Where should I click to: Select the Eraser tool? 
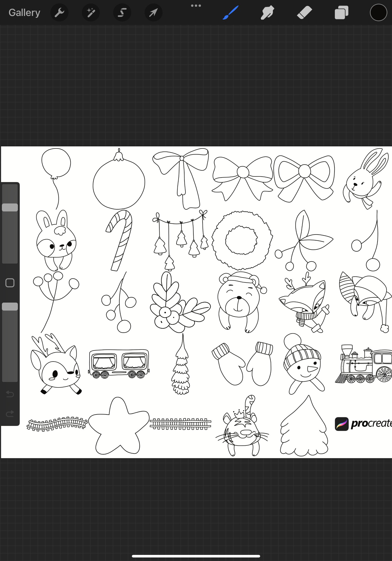[304, 12]
